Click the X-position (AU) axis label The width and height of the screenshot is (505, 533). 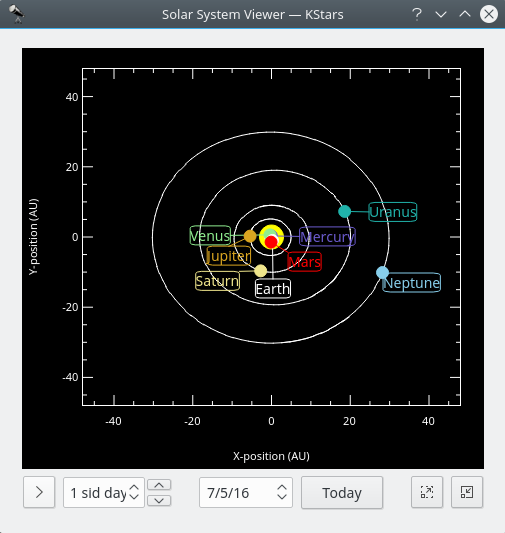(x=271, y=456)
